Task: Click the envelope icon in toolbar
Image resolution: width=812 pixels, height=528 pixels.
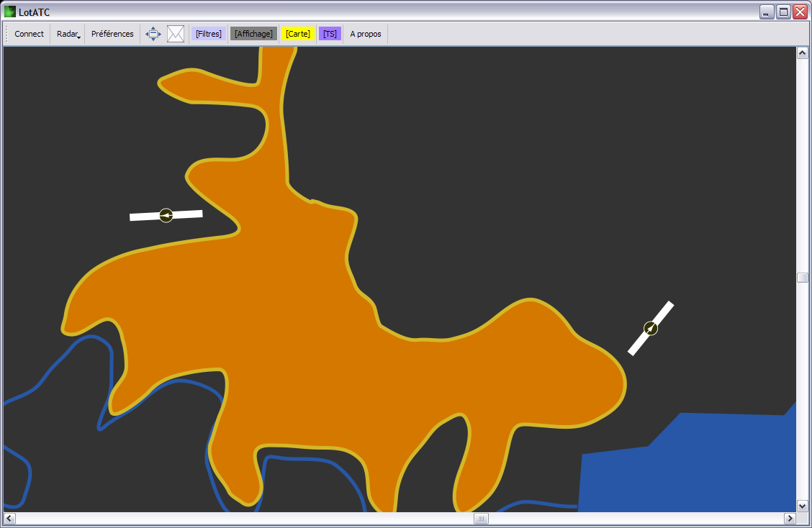Action: [x=176, y=34]
